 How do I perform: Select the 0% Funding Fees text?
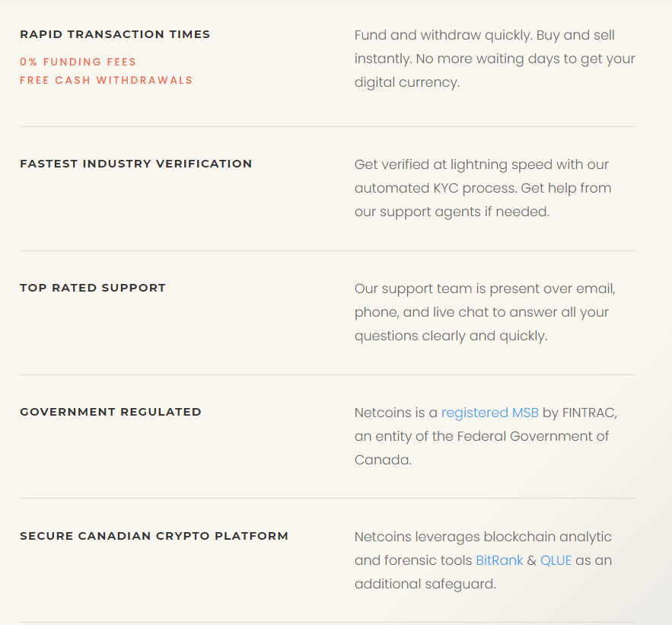[78, 62]
